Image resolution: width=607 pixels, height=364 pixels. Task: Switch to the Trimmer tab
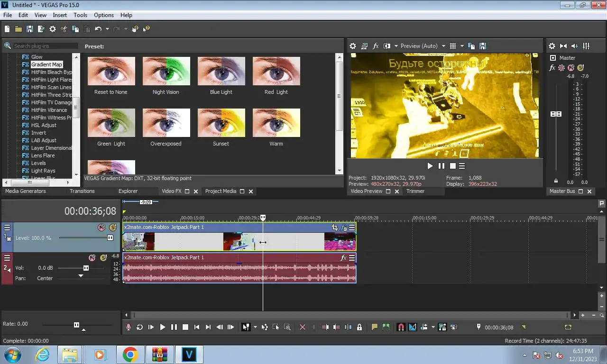tap(415, 191)
